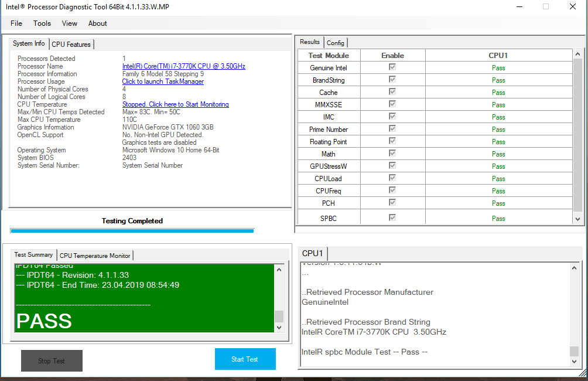Switch to the Results tab
Image resolution: width=588 pixels, height=381 pixels.
(310, 42)
